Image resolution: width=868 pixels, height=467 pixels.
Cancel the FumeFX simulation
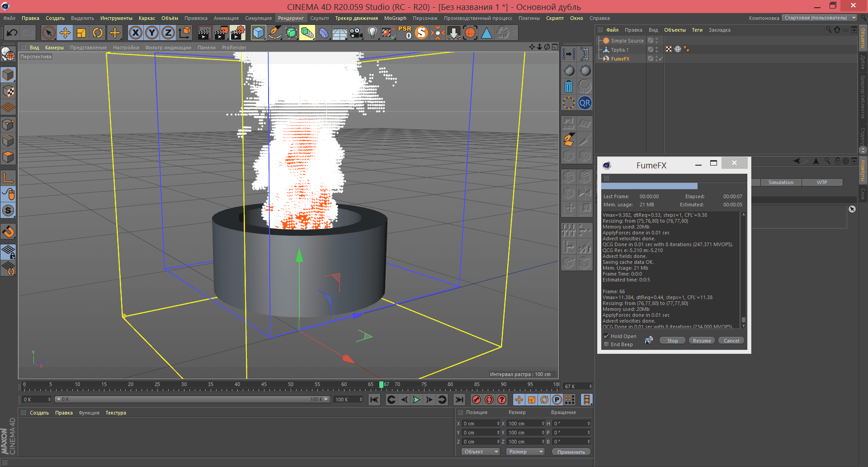click(731, 341)
